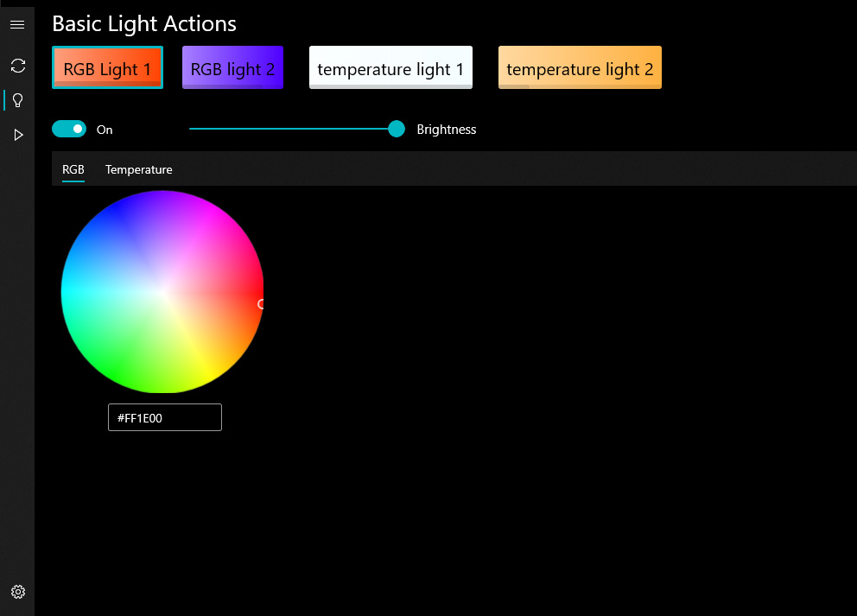
Task: Select the RGB Light 1 tile
Action: [x=107, y=68]
